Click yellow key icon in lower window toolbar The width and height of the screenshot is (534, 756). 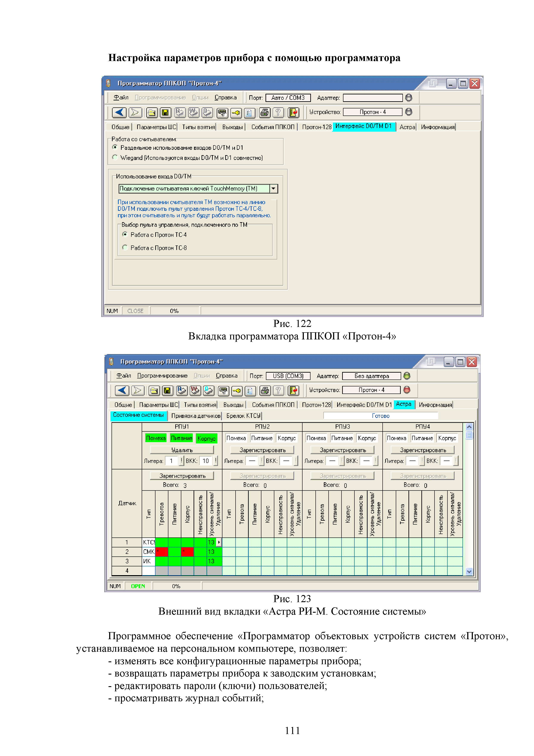click(237, 390)
